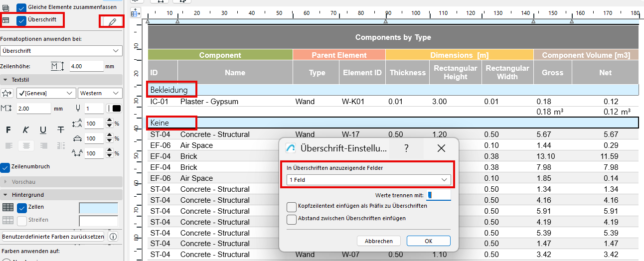The image size is (644, 261).
Task: Click the 'Thickness' column header
Action: click(x=408, y=73)
